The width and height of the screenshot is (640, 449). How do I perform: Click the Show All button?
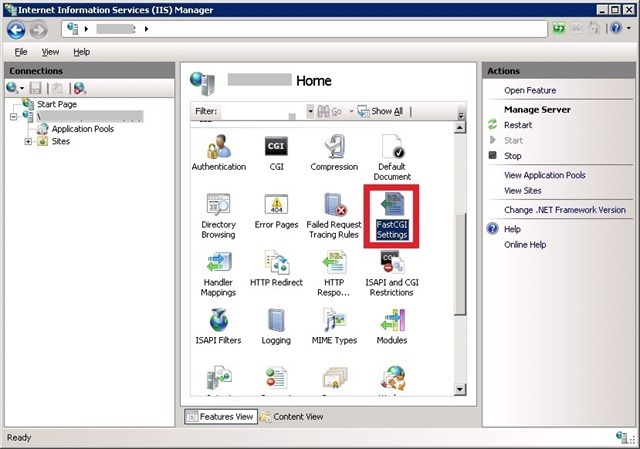click(380, 111)
